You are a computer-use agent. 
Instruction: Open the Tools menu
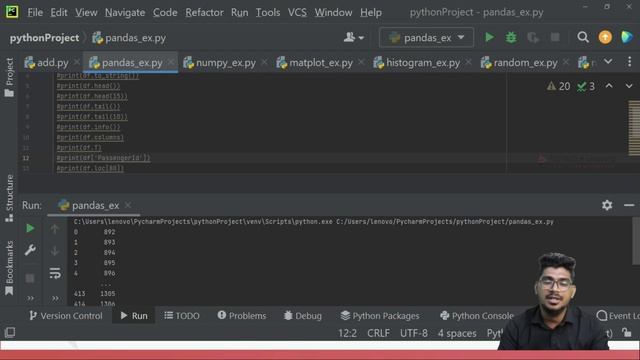(x=268, y=13)
